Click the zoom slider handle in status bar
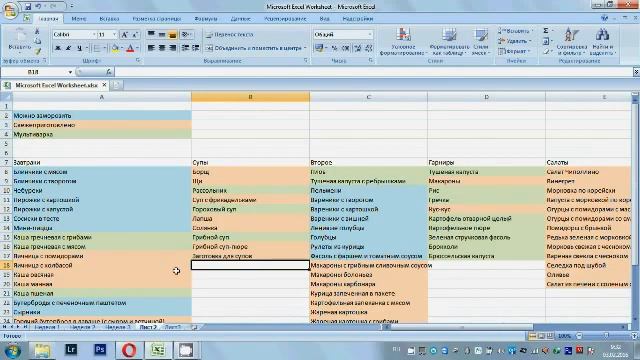The height and width of the screenshot is (360, 640). [607, 336]
